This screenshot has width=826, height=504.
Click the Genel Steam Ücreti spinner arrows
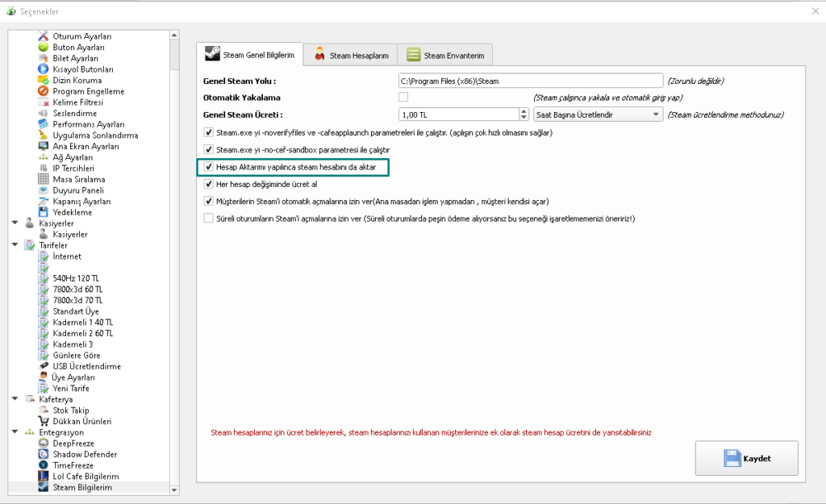[524, 115]
